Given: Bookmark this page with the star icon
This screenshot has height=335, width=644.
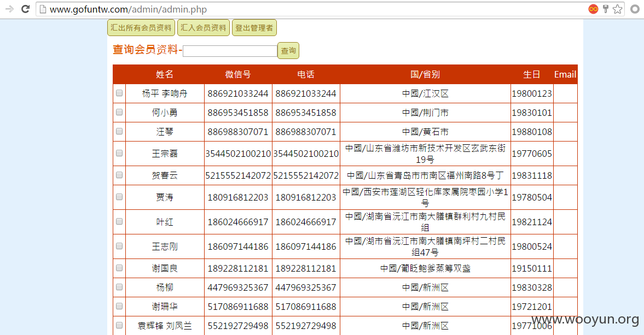Looking at the screenshot, I should tap(617, 9).
